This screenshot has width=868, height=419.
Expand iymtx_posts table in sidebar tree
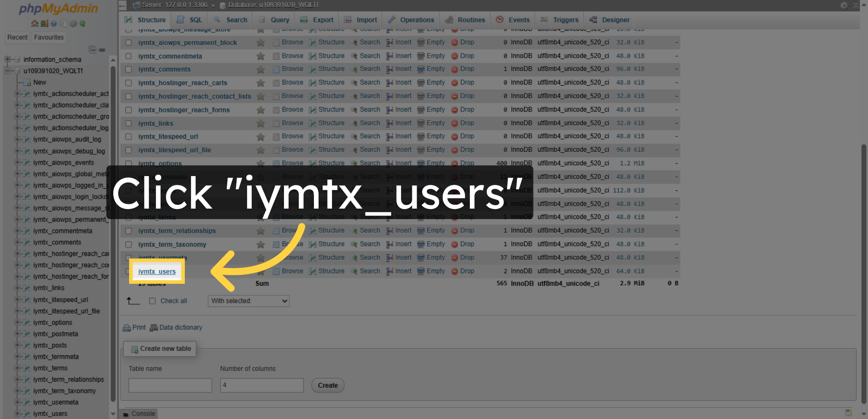click(17, 345)
